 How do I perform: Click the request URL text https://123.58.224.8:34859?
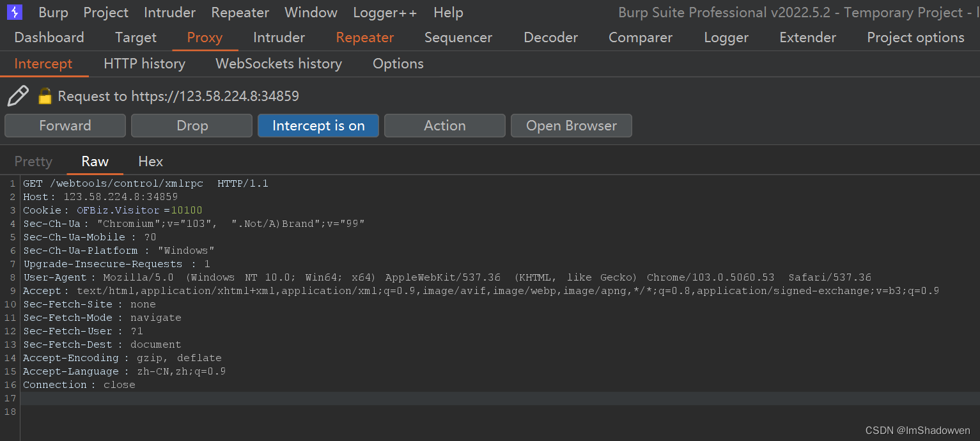click(215, 97)
